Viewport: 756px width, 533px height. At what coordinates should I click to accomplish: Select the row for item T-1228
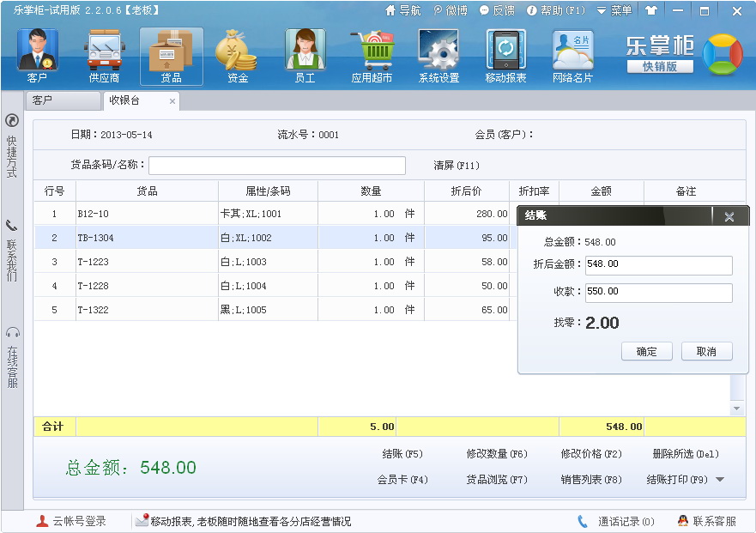click(x=275, y=286)
